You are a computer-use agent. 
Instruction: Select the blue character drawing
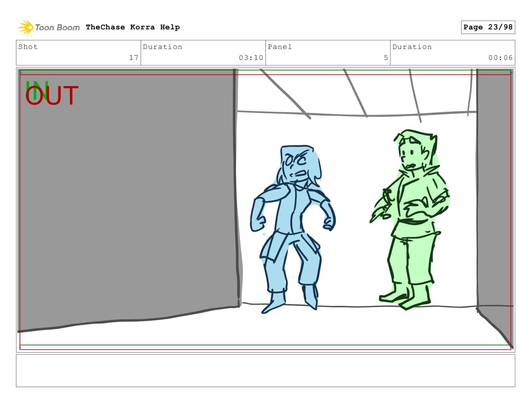[292, 229]
